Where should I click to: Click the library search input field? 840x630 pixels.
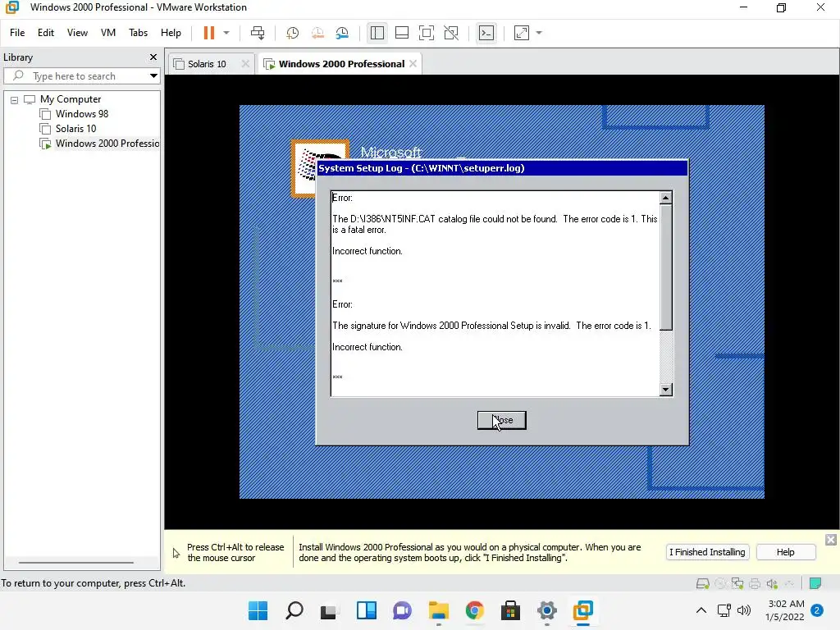[x=81, y=76]
